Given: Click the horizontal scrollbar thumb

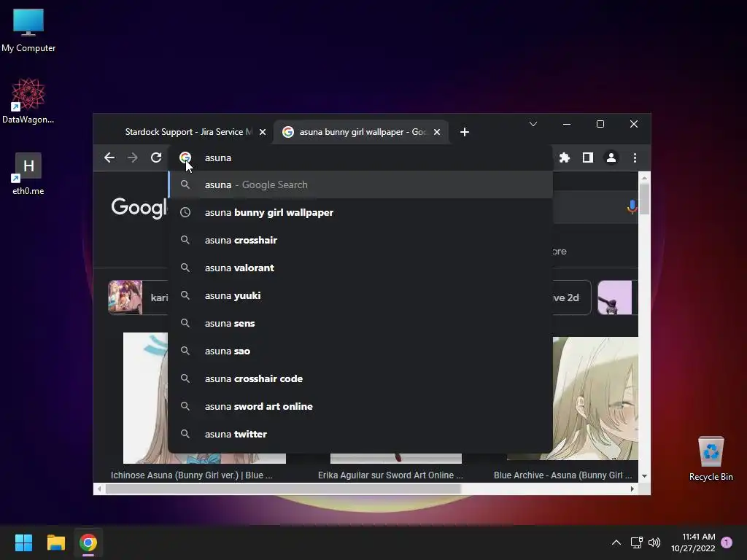Looking at the screenshot, I should pos(284,489).
